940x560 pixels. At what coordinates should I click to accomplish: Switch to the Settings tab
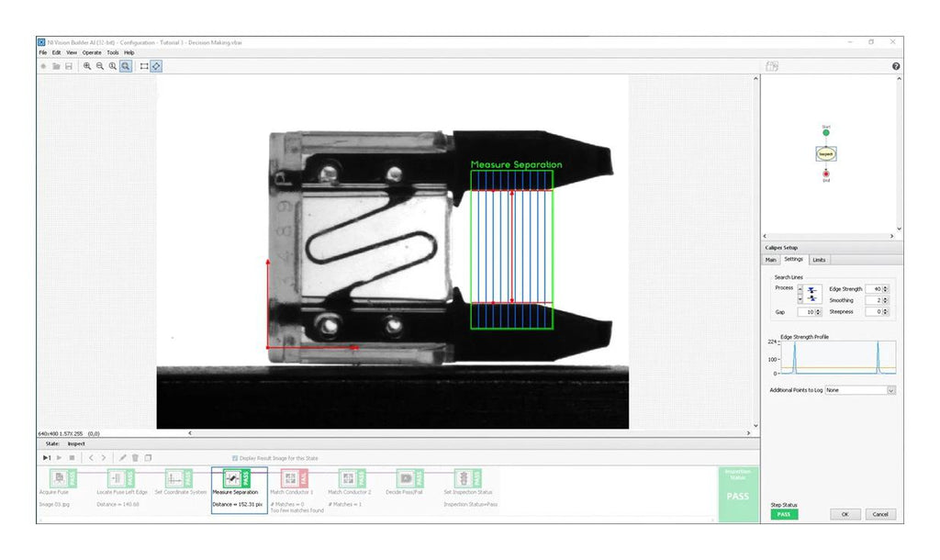pos(794,260)
